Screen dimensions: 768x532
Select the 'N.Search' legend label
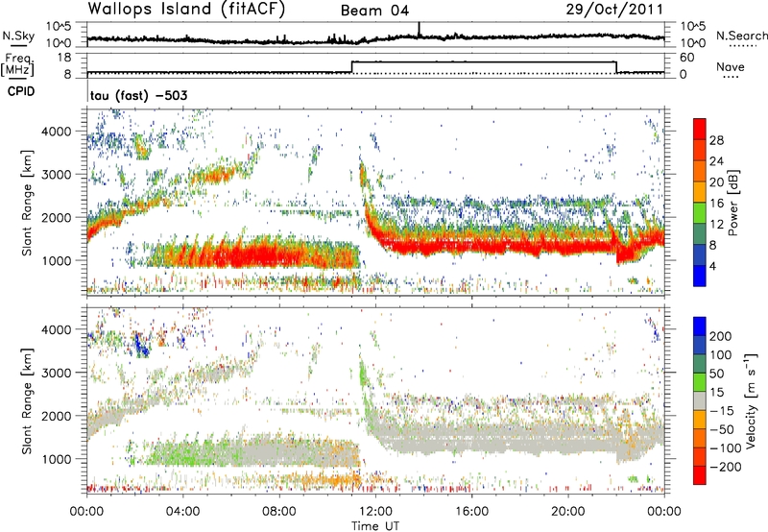(741, 36)
